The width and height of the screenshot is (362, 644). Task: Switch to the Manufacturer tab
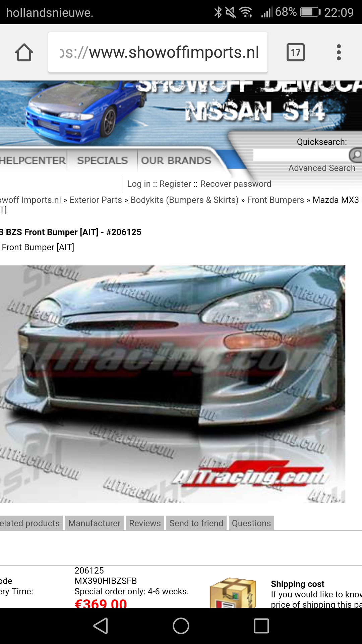pyautogui.click(x=94, y=523)
